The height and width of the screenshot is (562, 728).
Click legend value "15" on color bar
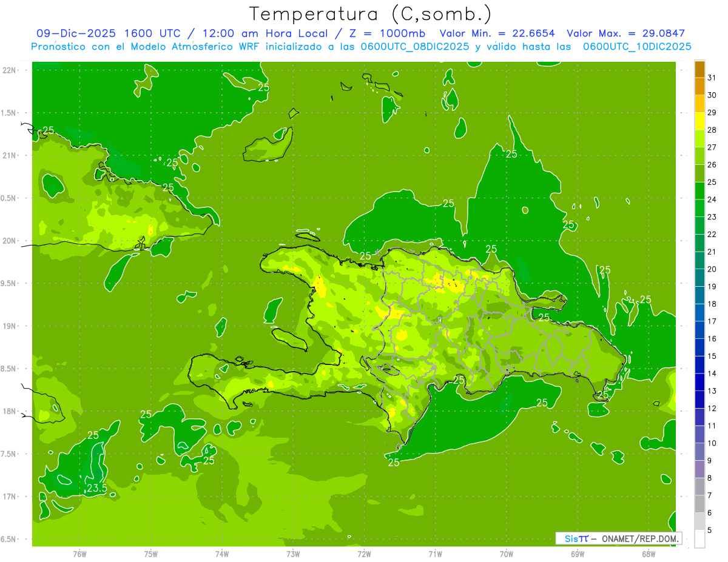(x=712, y=356)
